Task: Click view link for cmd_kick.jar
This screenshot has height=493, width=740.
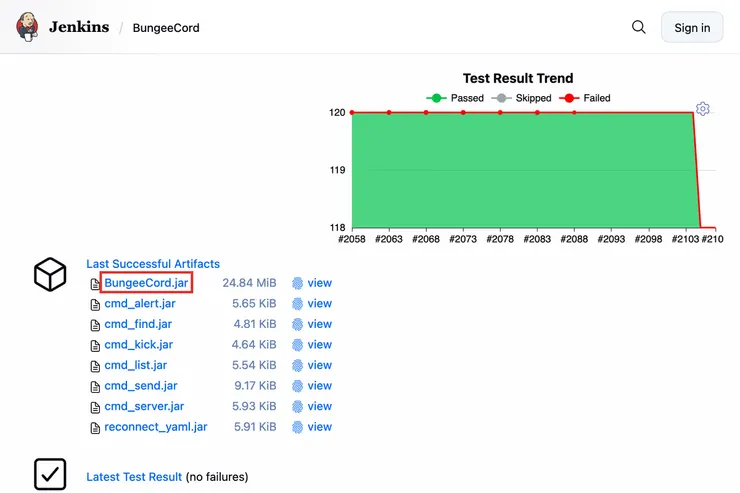Action: (x=320, y=344)
